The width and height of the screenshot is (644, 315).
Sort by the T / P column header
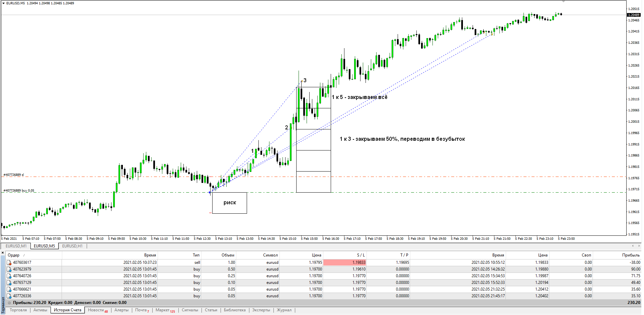(388, 255)
